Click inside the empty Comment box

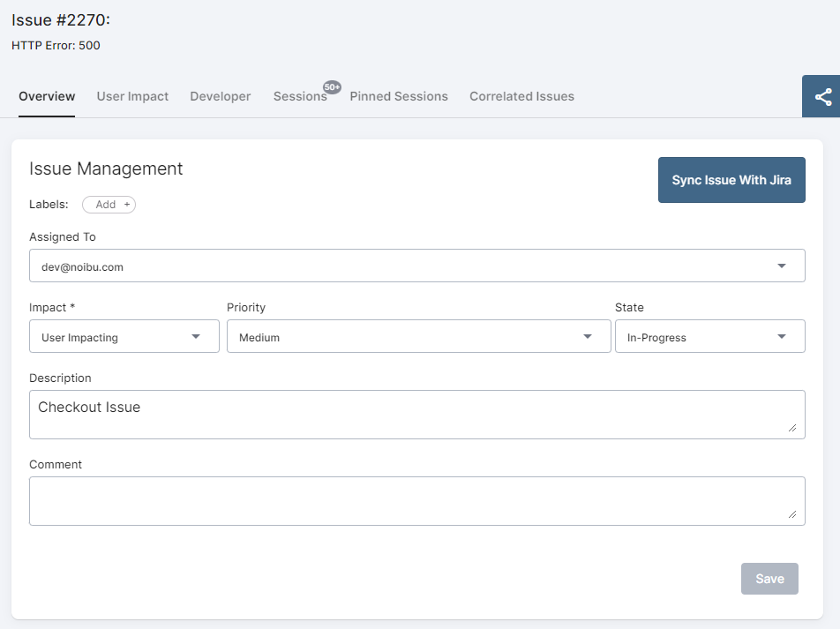coord(416,501)
